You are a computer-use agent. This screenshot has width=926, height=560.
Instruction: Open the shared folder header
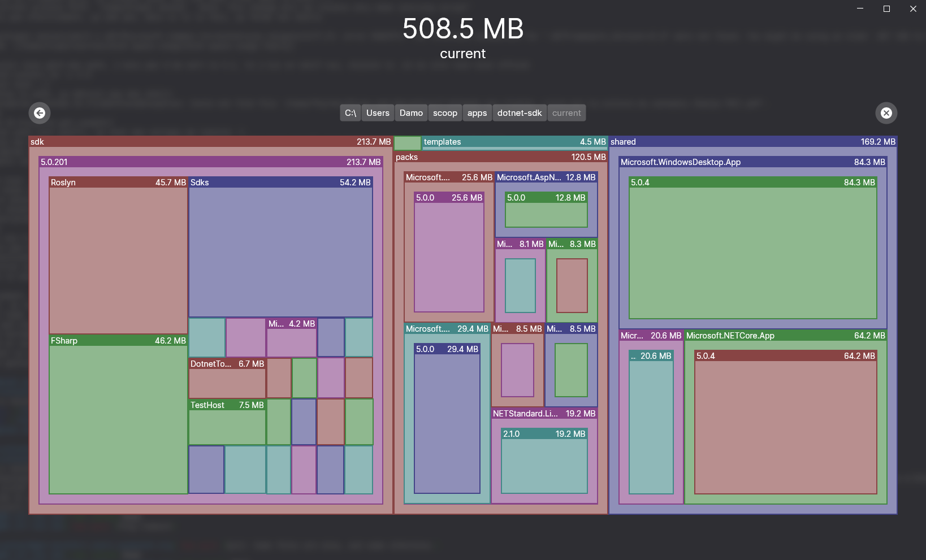(753, 142)
